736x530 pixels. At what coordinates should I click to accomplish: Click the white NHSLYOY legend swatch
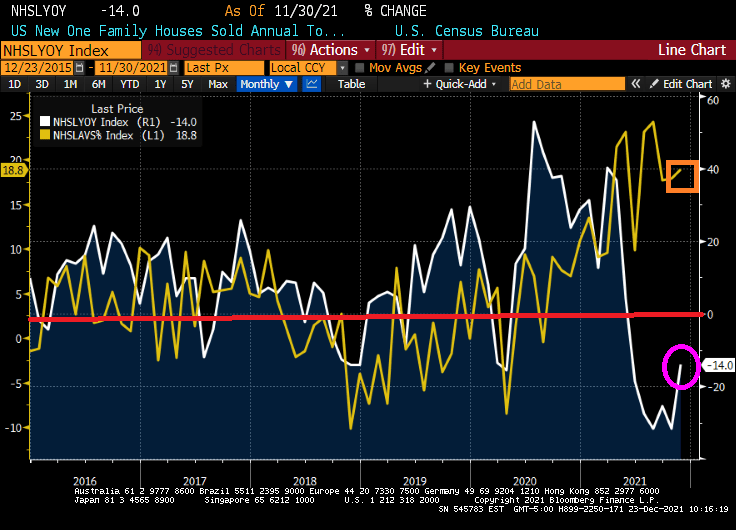pos(45,121)
